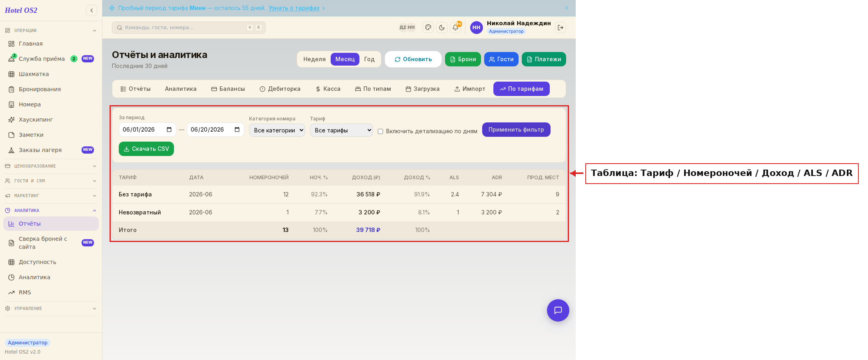The height and width of the screenshot is (360, 868).
Task: Collapse sidebar with the chevron button
Action: coord(92,10)
